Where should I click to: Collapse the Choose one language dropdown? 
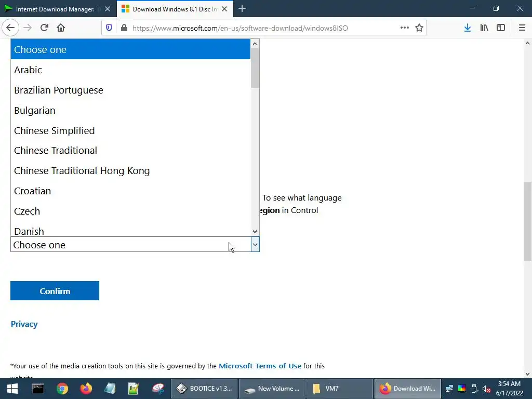point(135,245)
